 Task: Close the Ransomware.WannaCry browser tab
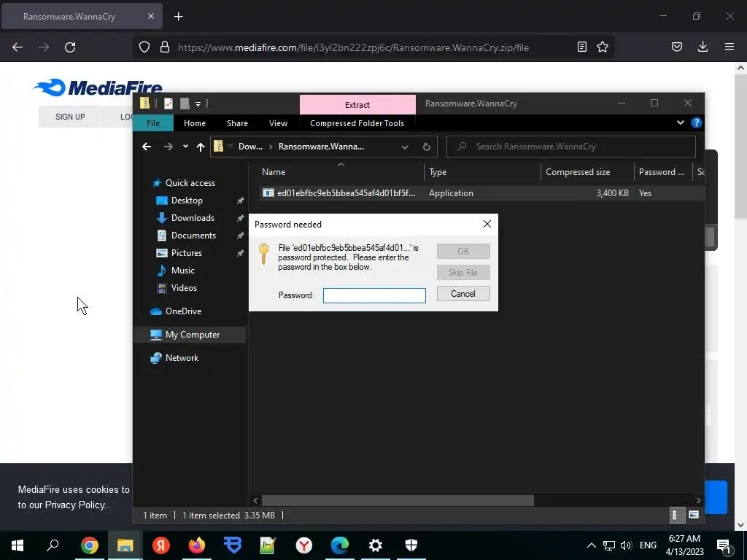click(150, 16)
